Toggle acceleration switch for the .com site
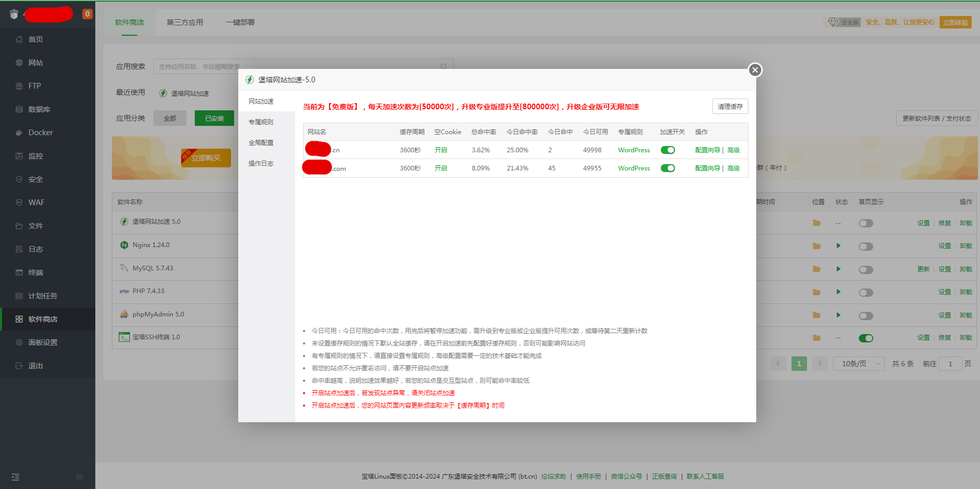This screenshot has width=980, height=489. pos(668,168)
